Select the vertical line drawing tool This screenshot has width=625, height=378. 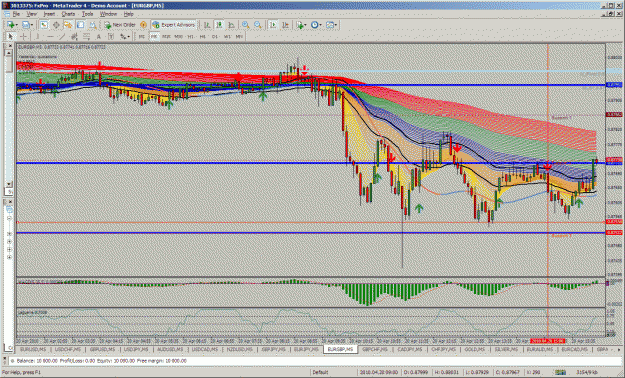(x=37, y=37)
